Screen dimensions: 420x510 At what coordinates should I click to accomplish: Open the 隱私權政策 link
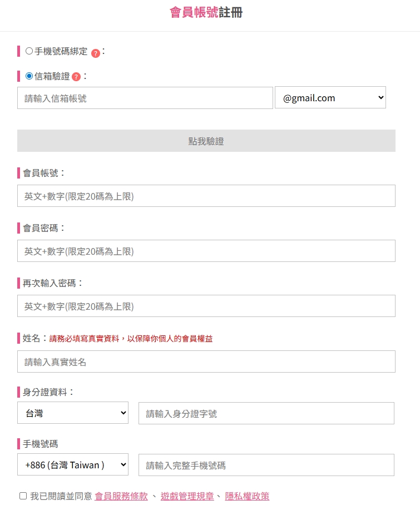tap(247, 496)
